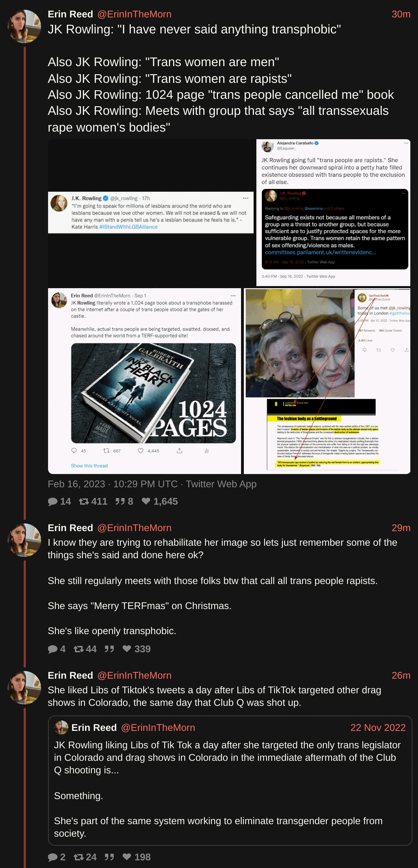This screenshot has height=868, width=418.
Task: Open the 26m timestamp of third tweet
Action: pyautogui.click(x=401, y=676)
